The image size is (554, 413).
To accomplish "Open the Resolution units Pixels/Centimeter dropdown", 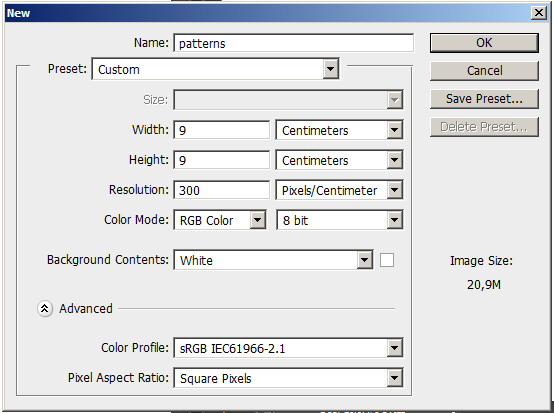I will point(339,190).
